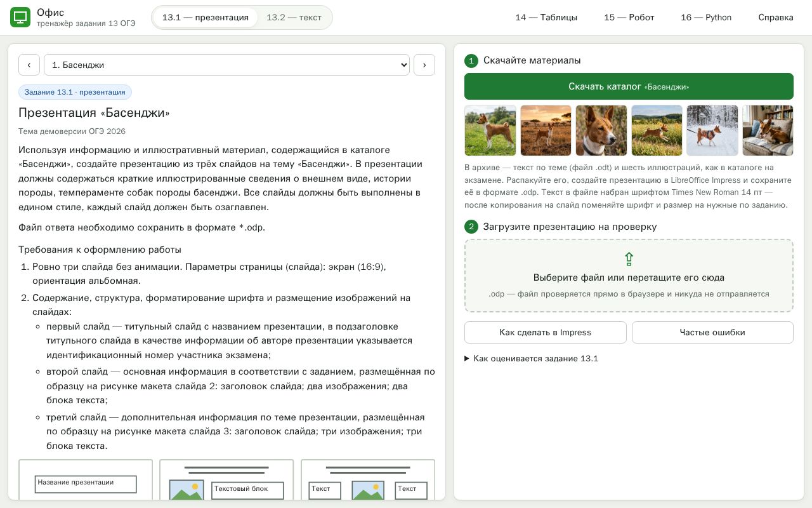Switch to 13.2 — текст tab
The height and width of the screenshot is (508, 812).
(294, 18)
